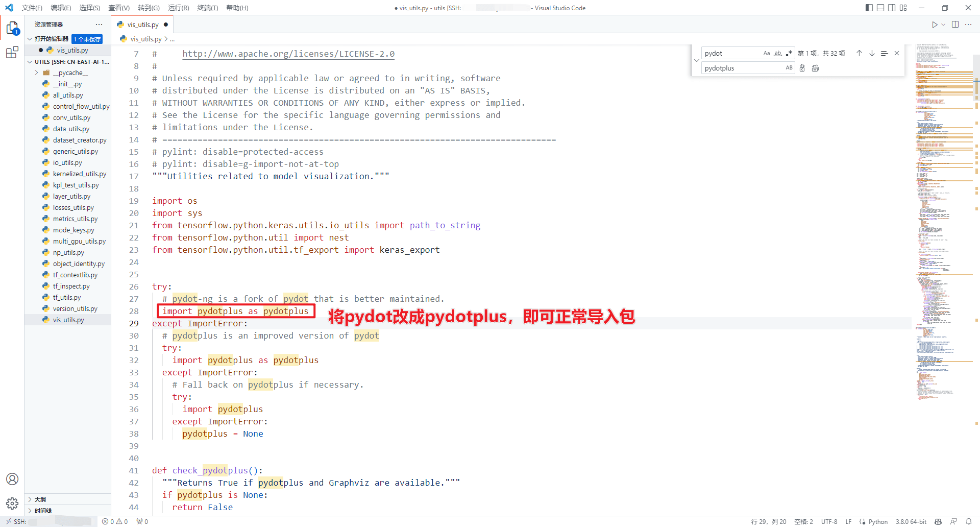Open the 终端 menu
This screenshot has width=980, height=527.
[207, 8]
